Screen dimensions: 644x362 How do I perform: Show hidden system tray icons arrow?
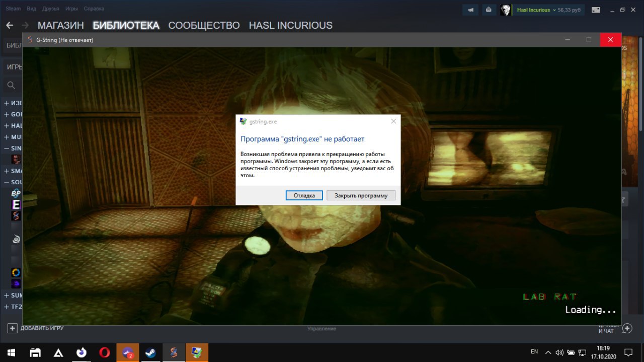548,352
